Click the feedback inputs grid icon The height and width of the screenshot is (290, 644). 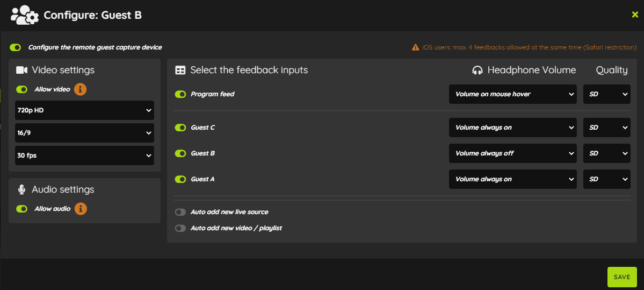[180, 70]
